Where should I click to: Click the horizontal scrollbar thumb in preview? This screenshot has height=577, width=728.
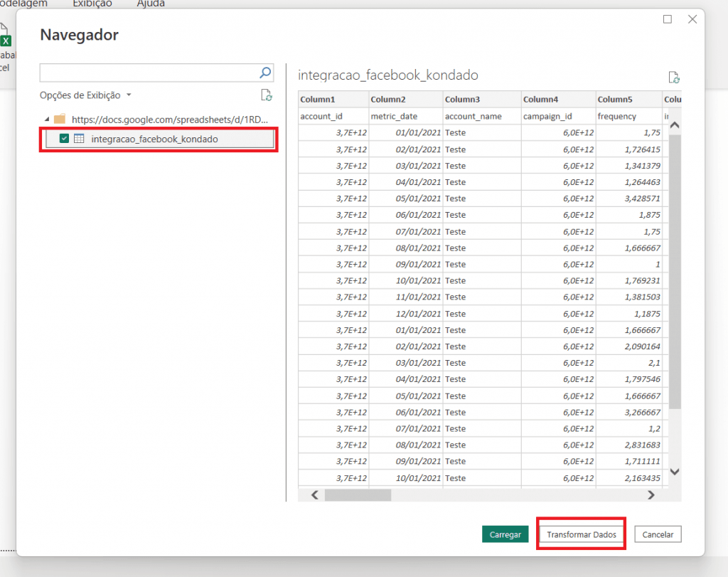(x=358, y=494)
